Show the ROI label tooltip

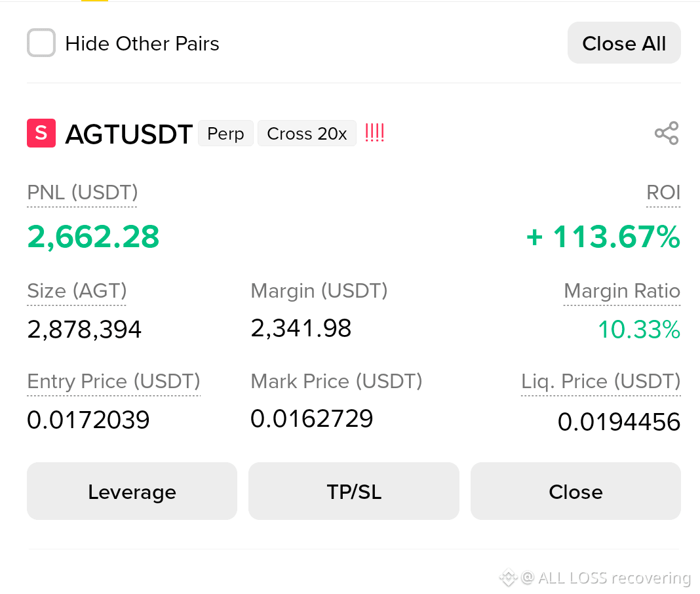point(663,193)
